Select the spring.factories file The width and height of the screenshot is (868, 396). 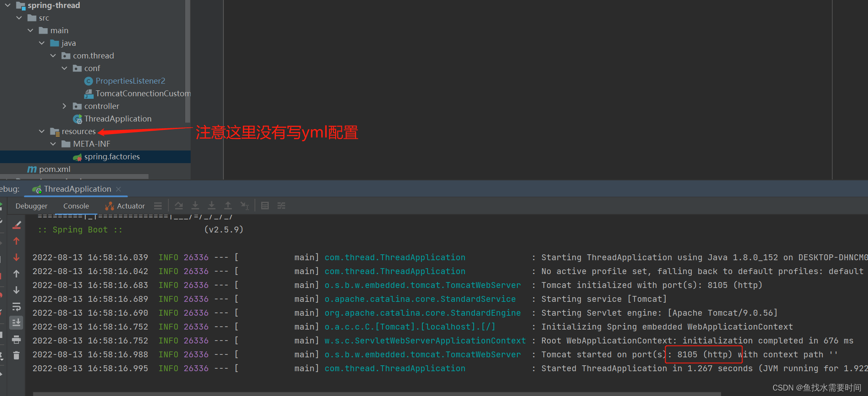tap(112, 156)
